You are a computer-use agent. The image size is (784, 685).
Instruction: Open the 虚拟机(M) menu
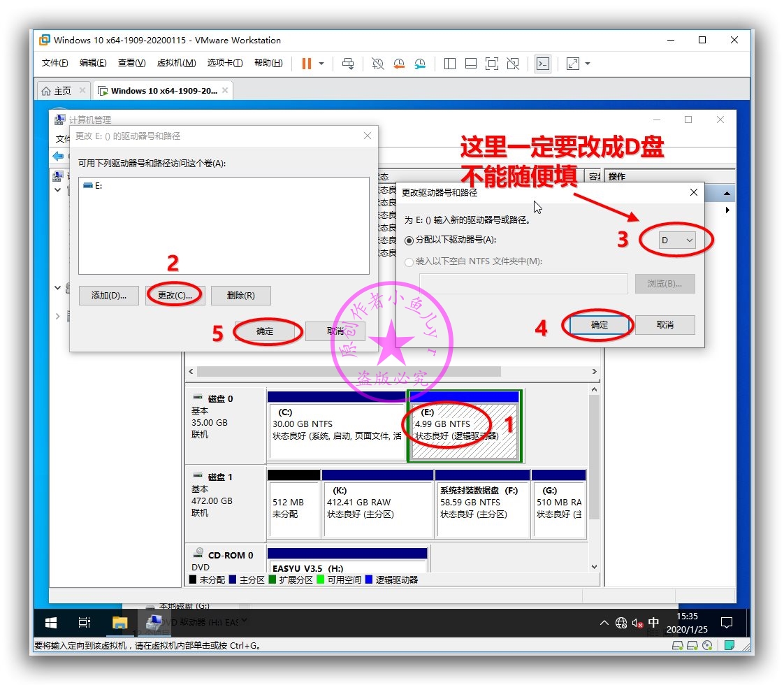click(176, 63)
